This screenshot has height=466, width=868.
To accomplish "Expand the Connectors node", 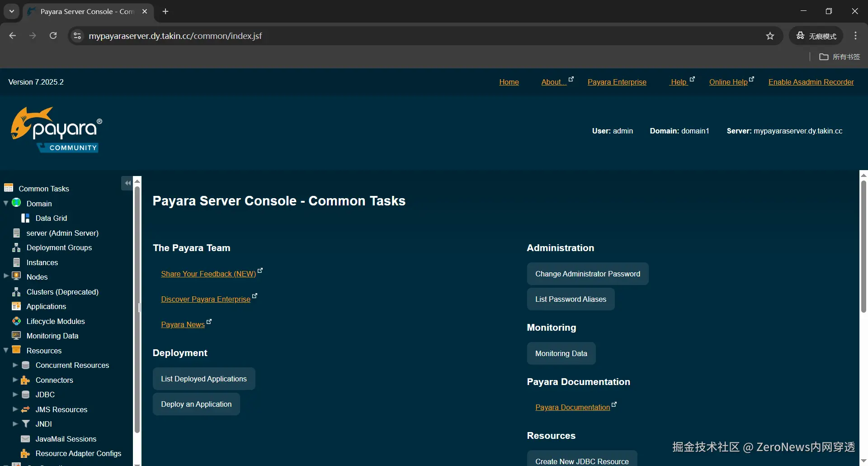I will click(15, 380).
